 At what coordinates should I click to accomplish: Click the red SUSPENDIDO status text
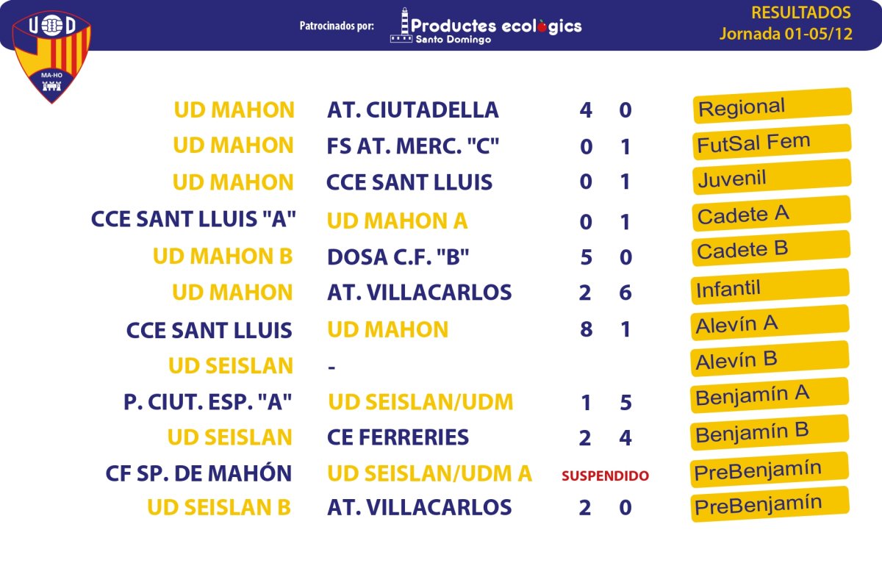pos(605,476)
